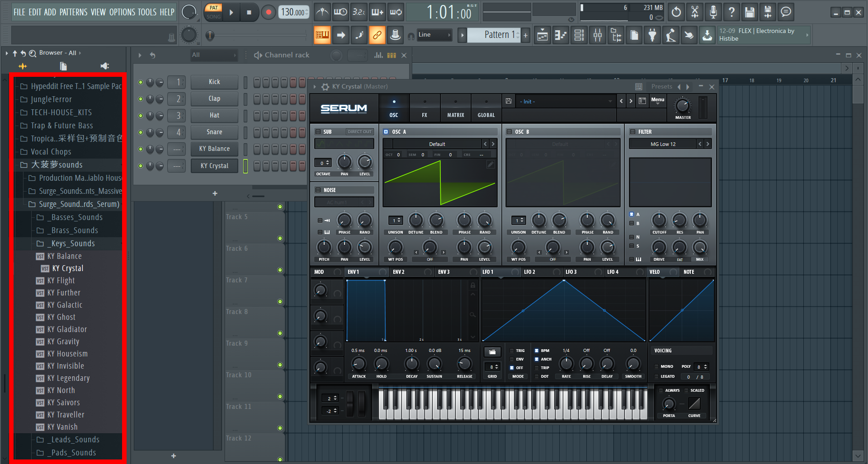The height and width of the screenshot is (464, 868).
Task: Toggle loop recording icon
Action: [x=396, y=12]
